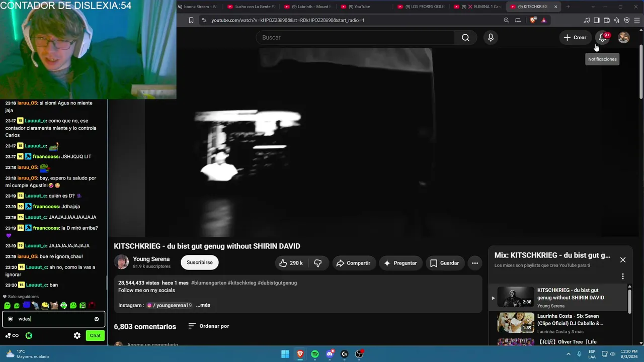Bookmark this page with the address bar bookmark icon

[191, 20]
